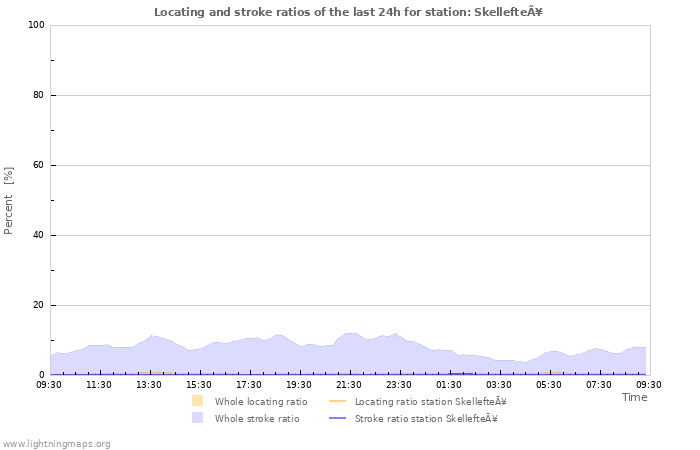
Task: Click the orange Whole locating ratio swatch
Action: (197, 401)
